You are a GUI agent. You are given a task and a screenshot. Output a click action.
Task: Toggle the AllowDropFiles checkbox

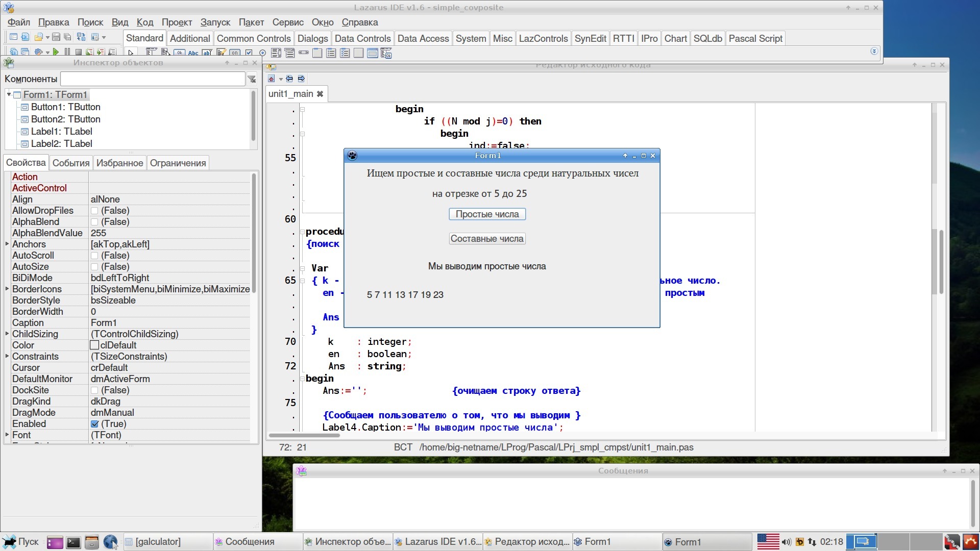tap(94, 211)
